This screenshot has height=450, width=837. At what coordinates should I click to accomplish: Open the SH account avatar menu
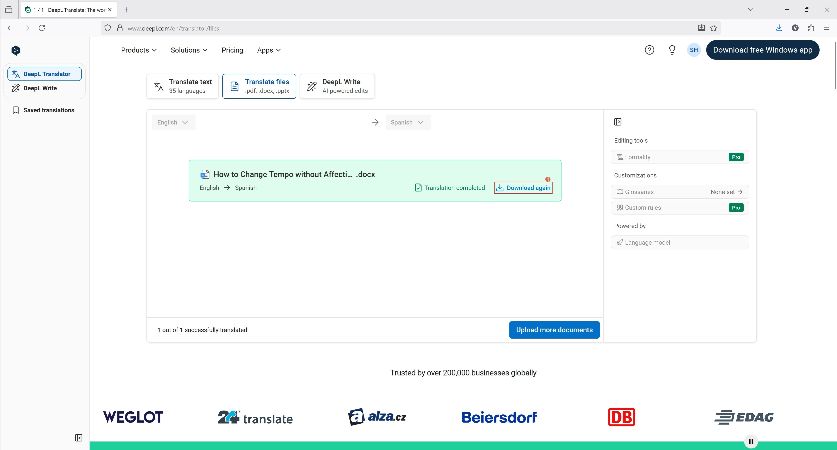click(x=693, y=50)
